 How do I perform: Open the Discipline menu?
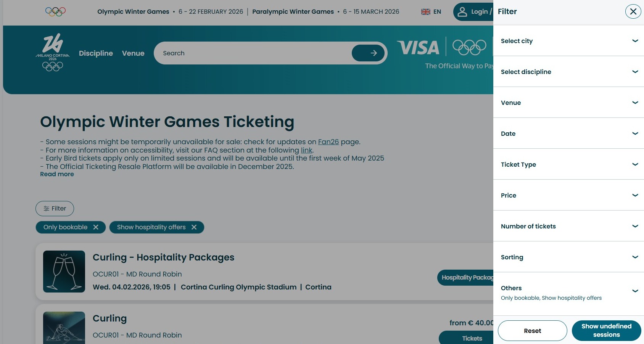point(96,53)
